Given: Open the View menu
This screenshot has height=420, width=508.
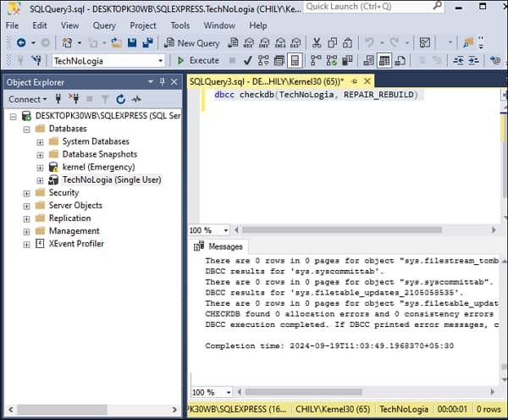Looking at the screenshot, I should (70, 25).
